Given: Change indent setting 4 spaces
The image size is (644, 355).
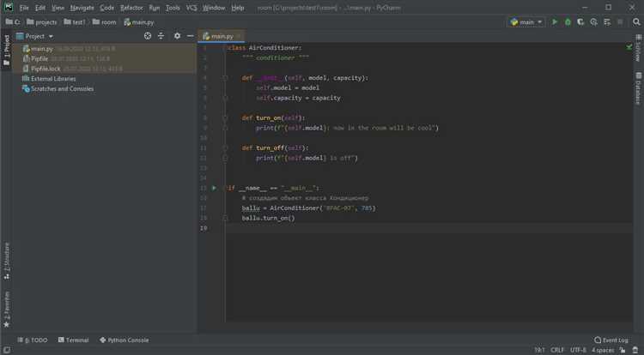Looking at the screenshot, I should click(x=603, y=350).
